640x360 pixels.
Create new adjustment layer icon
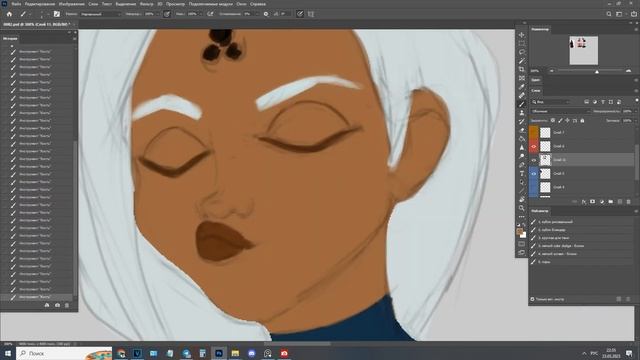pyautogui.click(x=602, y=202)
